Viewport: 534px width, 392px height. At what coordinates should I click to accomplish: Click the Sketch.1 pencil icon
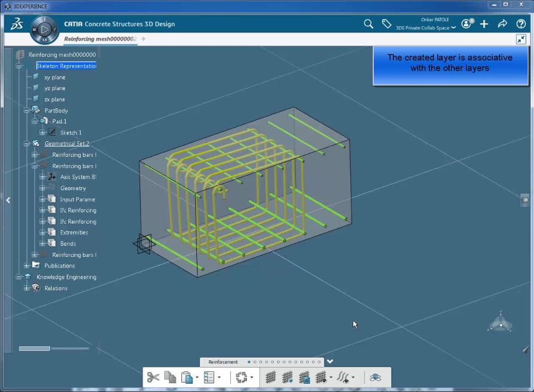tap(52, 132)
